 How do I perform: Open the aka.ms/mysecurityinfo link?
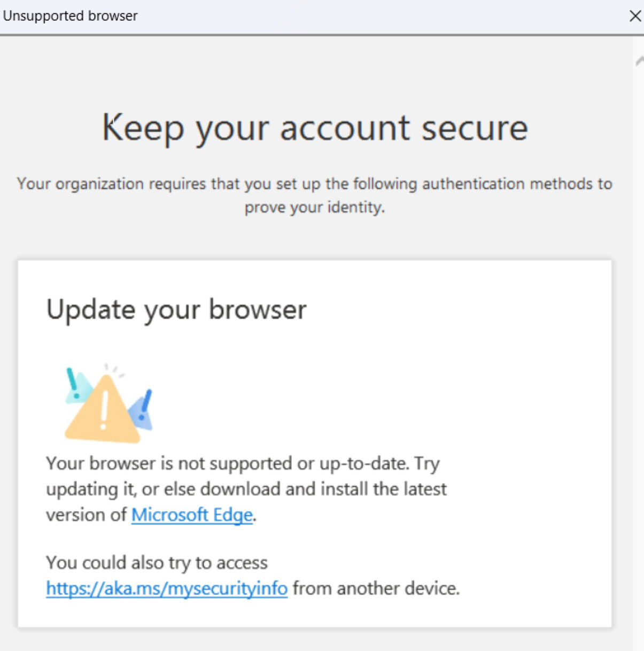point(167,588)
